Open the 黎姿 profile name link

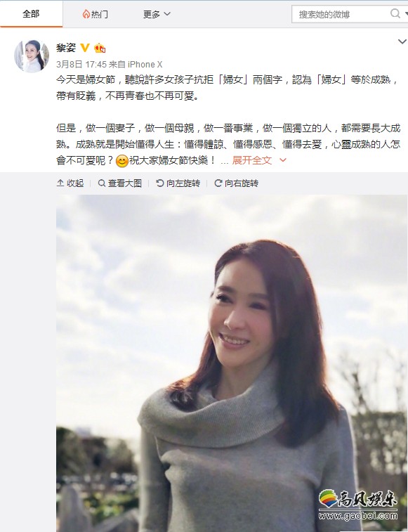click(66, 48)
